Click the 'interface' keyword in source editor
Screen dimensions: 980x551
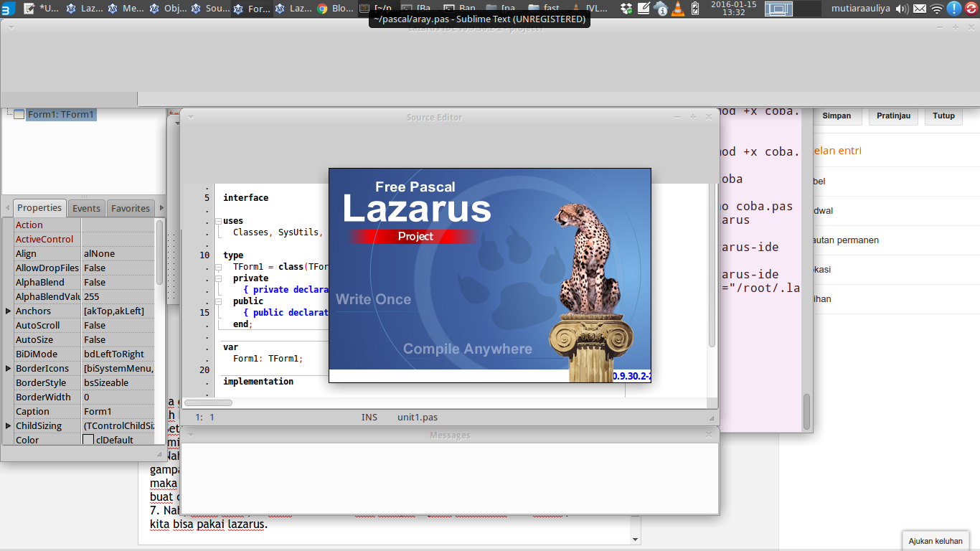coord(246,198)
